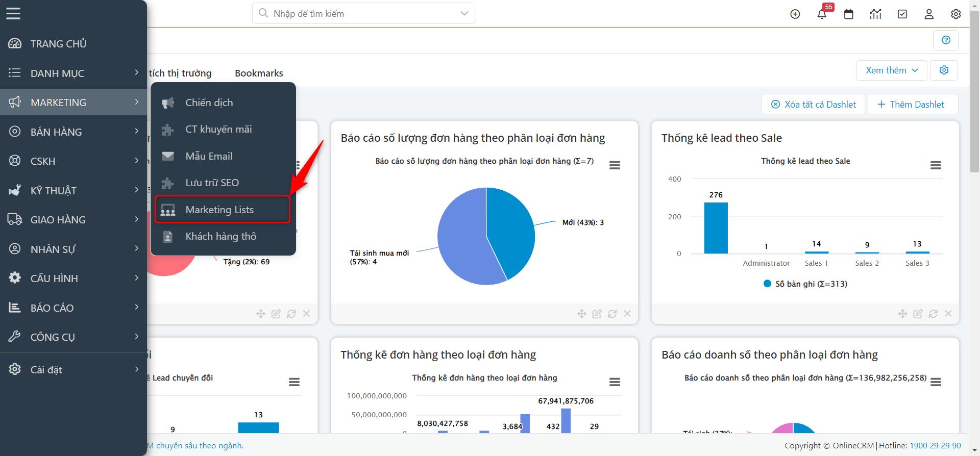
Task: Open search box dropdown arrow
Action: (x=464, y=13)
